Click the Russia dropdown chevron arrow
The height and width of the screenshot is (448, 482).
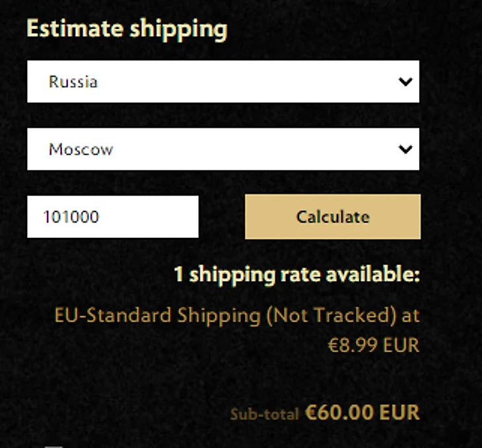(x=405, y=82)
